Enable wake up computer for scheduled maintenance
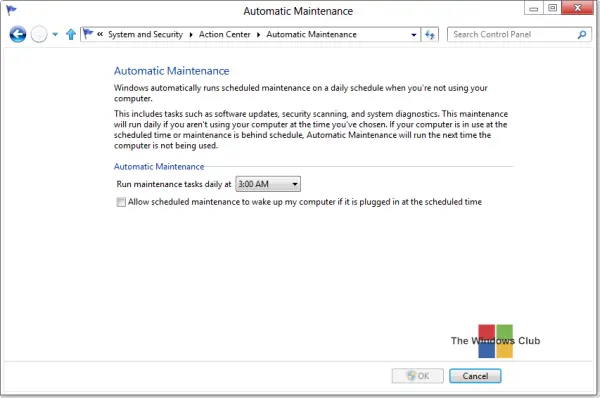600x398 pixels. (x=121, y=202)
